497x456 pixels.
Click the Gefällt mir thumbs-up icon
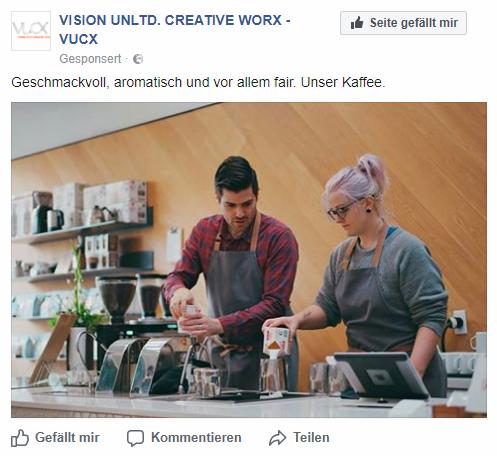20,438
